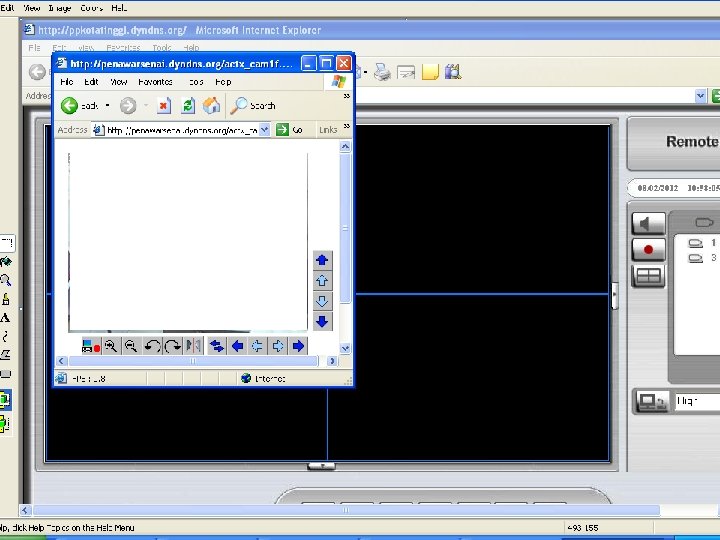Click the top-right black video pane
This screenshot has height=540, width=720.
pos(482,209)
